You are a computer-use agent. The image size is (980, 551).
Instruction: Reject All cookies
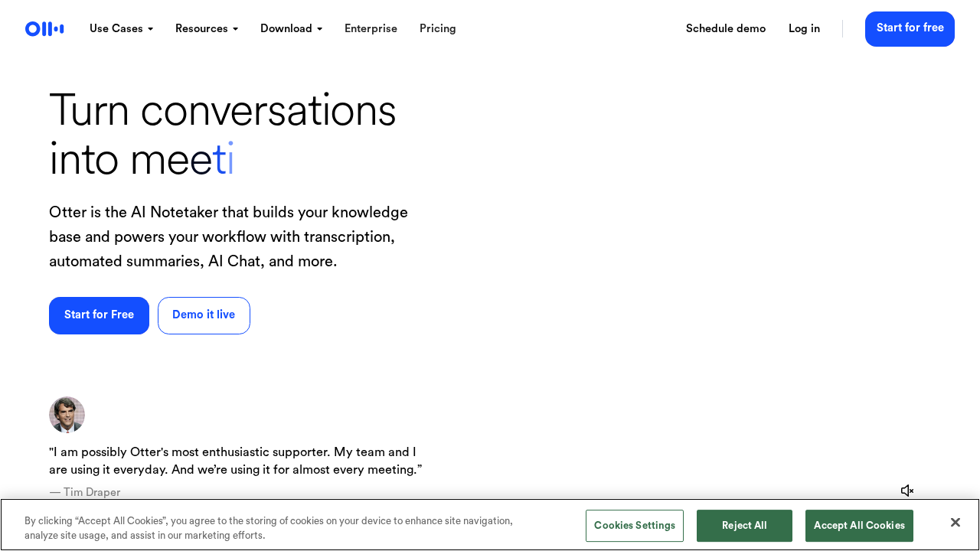(744, 526)
